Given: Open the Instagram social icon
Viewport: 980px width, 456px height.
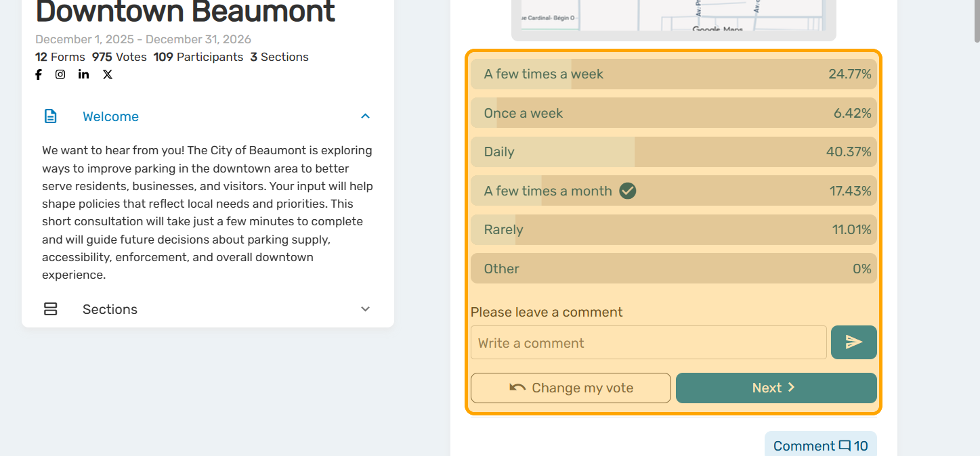Looking at the screenshot, I should (x=60, y=74).
